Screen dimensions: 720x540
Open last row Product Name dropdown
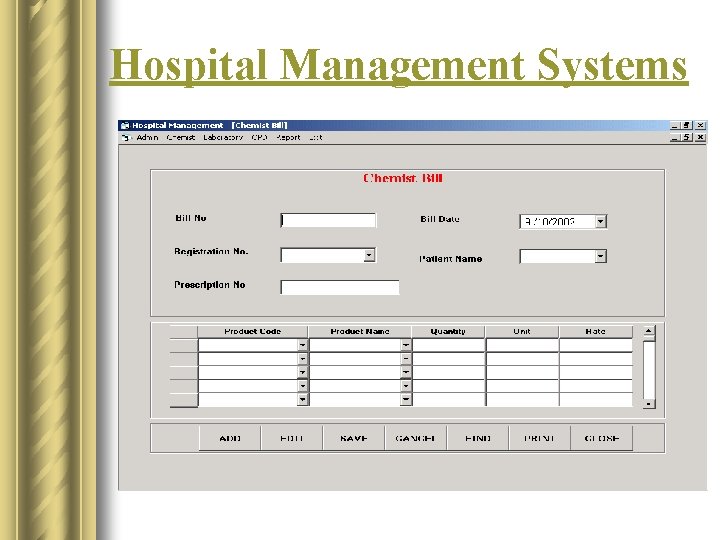(405, 399)
